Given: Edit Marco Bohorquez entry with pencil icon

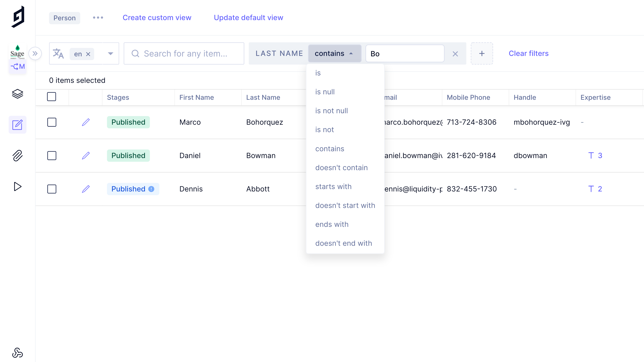Looking at the screenshot, I should pyautogui.click(x=86, y=122).
